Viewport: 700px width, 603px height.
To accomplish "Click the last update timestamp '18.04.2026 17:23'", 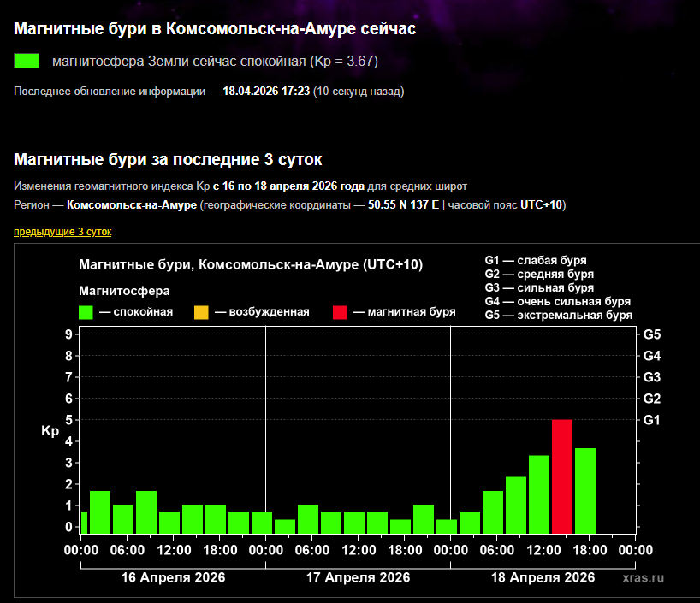I will [265, 91].
